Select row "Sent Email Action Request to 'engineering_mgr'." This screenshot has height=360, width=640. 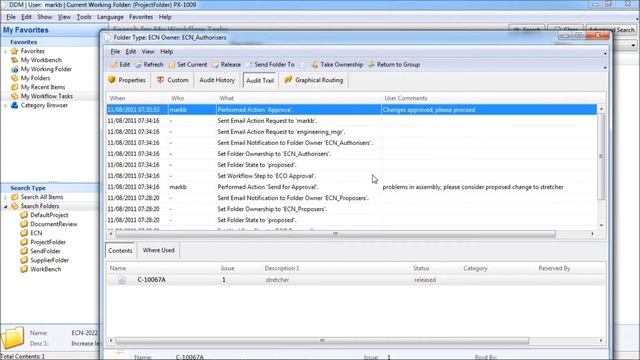pos(351,132)
